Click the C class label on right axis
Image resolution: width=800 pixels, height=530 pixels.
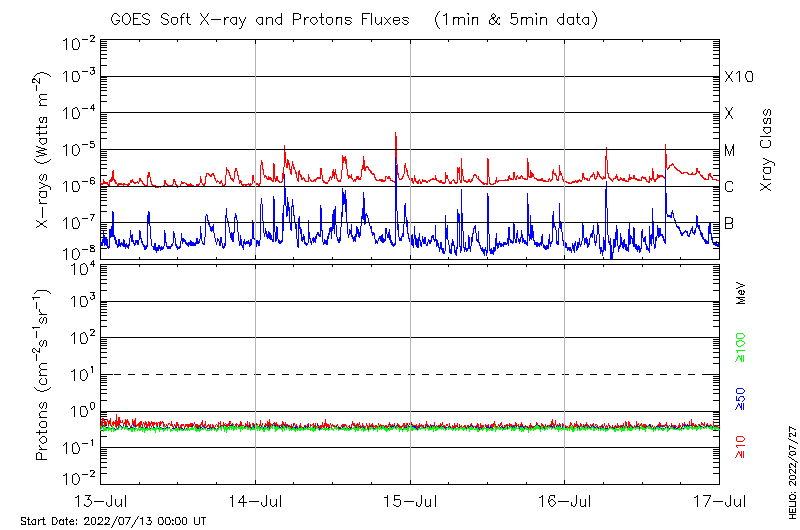point(729,187)
